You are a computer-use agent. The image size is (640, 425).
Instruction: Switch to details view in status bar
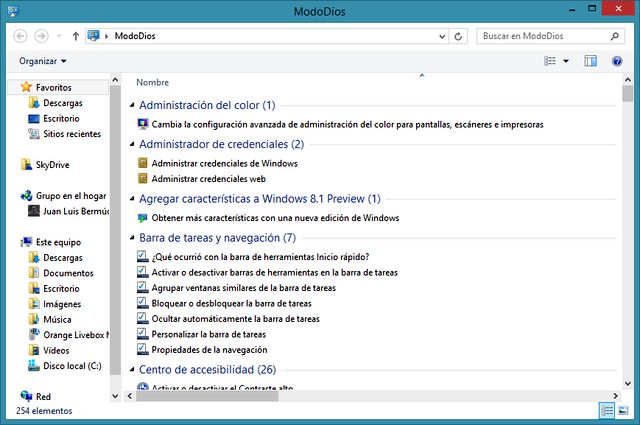click(607, 411)
